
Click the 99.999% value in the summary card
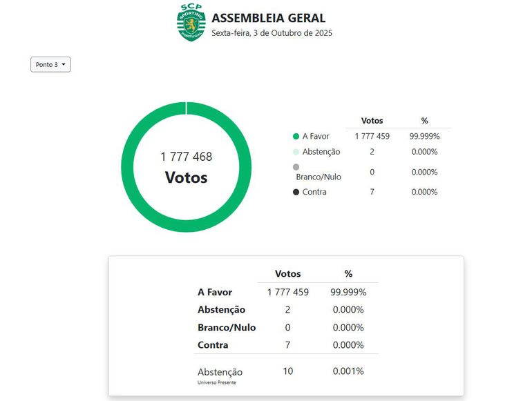[x=348, y=292]
